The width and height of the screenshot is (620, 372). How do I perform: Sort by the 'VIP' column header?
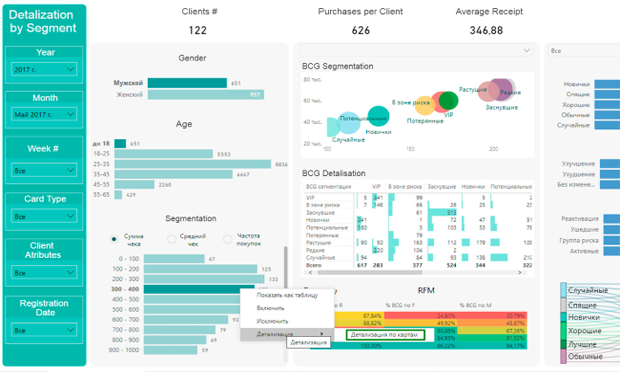(x=376, y=187)
